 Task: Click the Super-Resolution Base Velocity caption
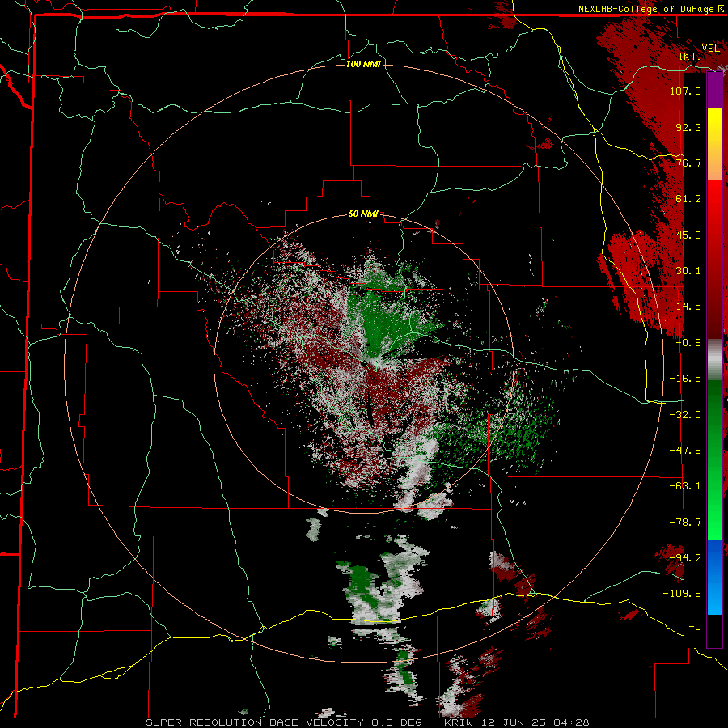(368, 722)
